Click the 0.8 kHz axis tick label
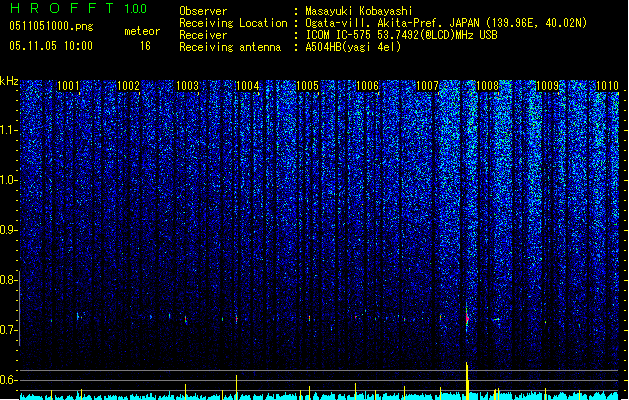 coord(9,280)
